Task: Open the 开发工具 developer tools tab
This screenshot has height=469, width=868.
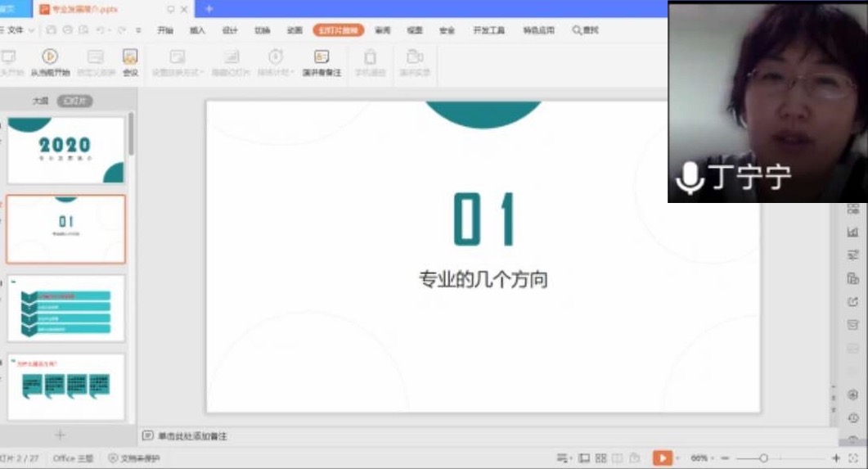Action: pos(489,30)
